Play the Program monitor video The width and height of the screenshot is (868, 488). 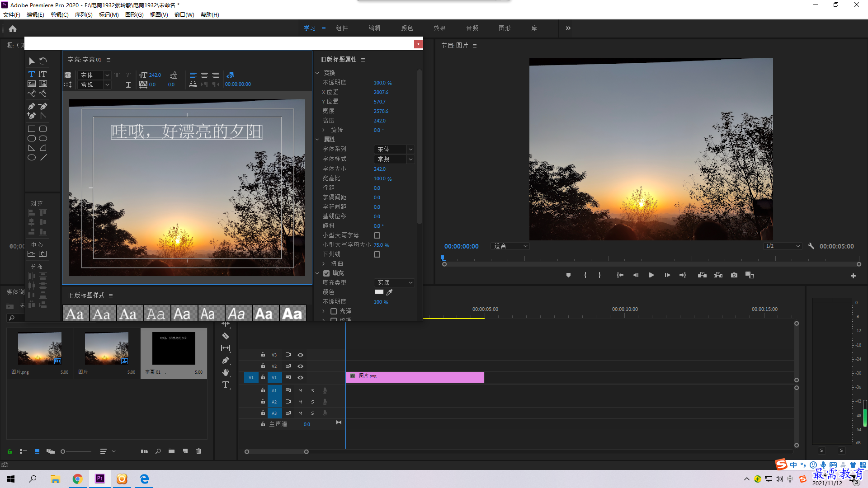point(651,275)
